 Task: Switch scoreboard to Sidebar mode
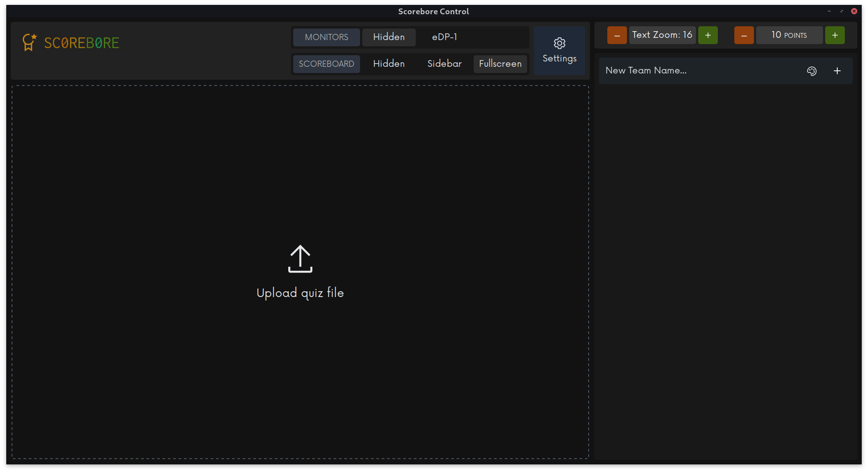(444, 64)
